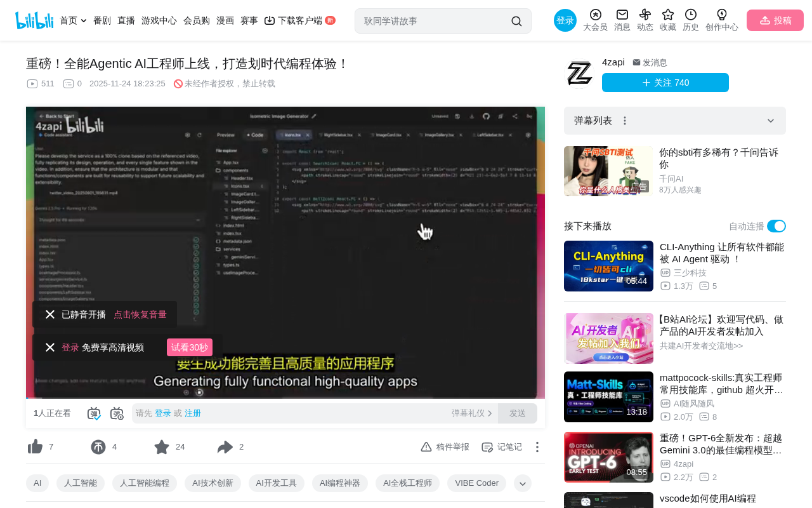This screenshot has height=508, width=812.
Task: Open 番剧 in the top navigation
Action: (x=102, y=20)
